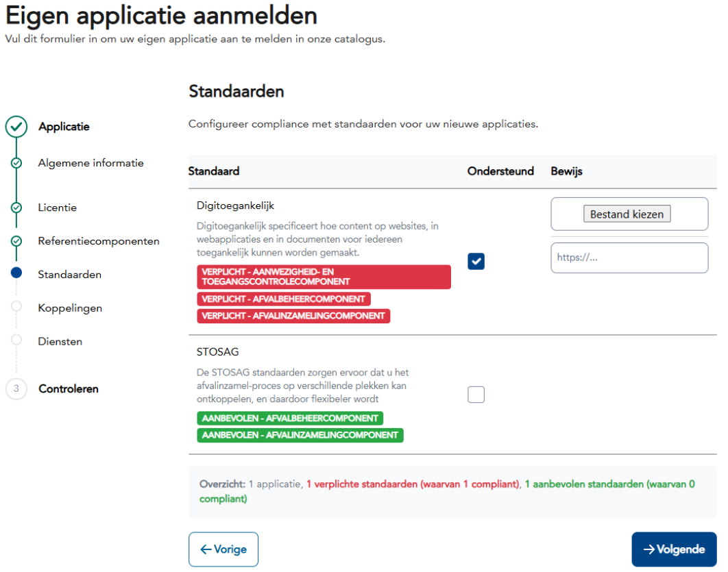This screenshot has width=728, height=572.
Task: Click the Koppelingen step circle
Action: point(16,306)
